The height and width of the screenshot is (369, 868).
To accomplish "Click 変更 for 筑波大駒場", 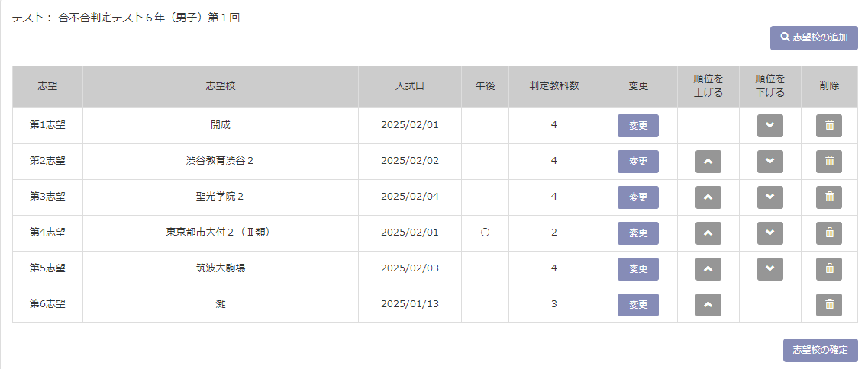I will (x=638, y=269).
